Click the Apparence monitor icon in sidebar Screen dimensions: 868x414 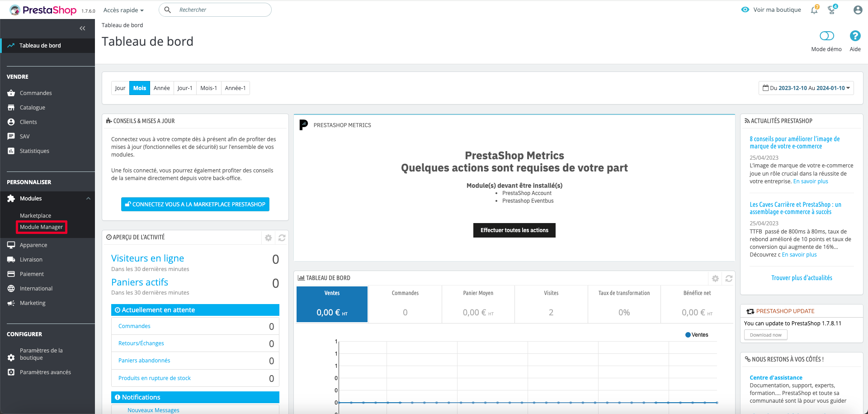click(11, 245)
